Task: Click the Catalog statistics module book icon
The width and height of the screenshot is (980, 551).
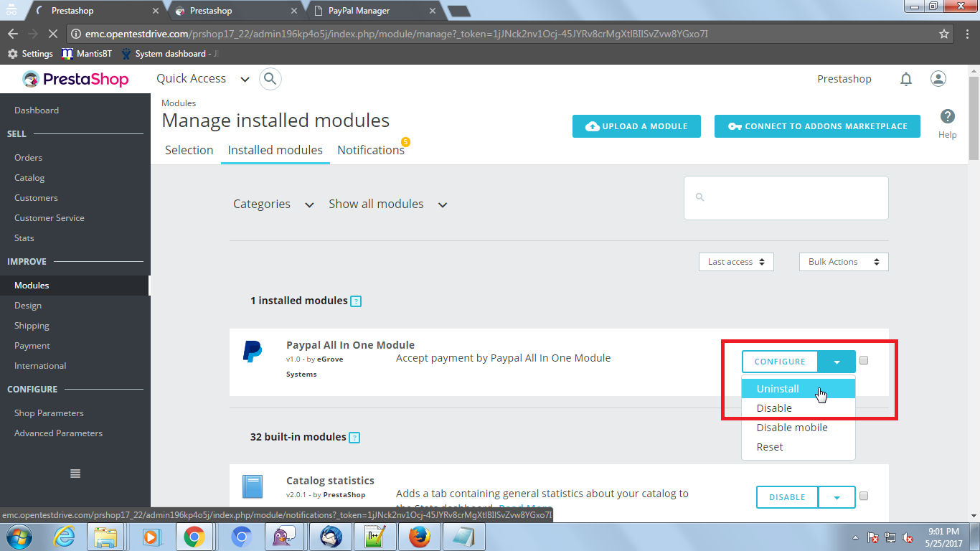Action: tap(252, 487)
